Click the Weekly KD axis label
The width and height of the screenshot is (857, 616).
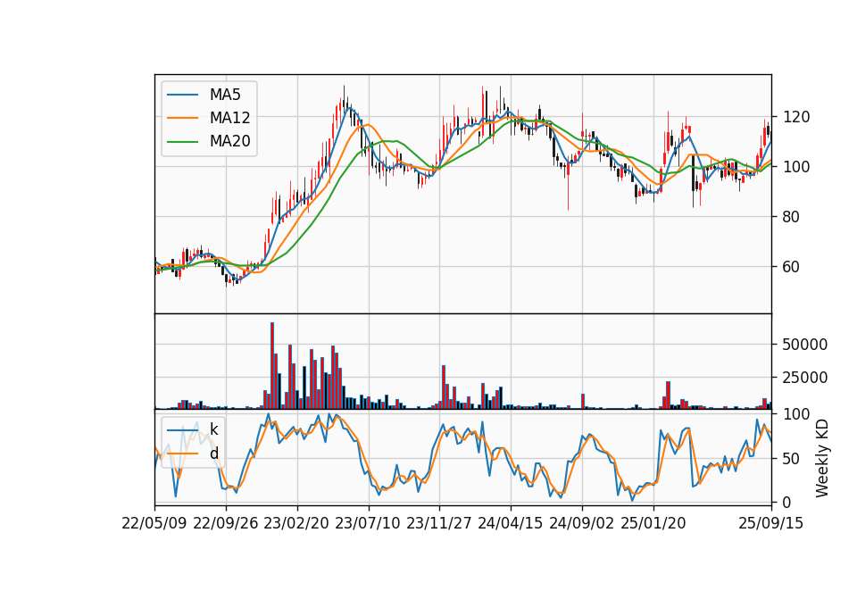pyautogui.click(x=822, y=459)
